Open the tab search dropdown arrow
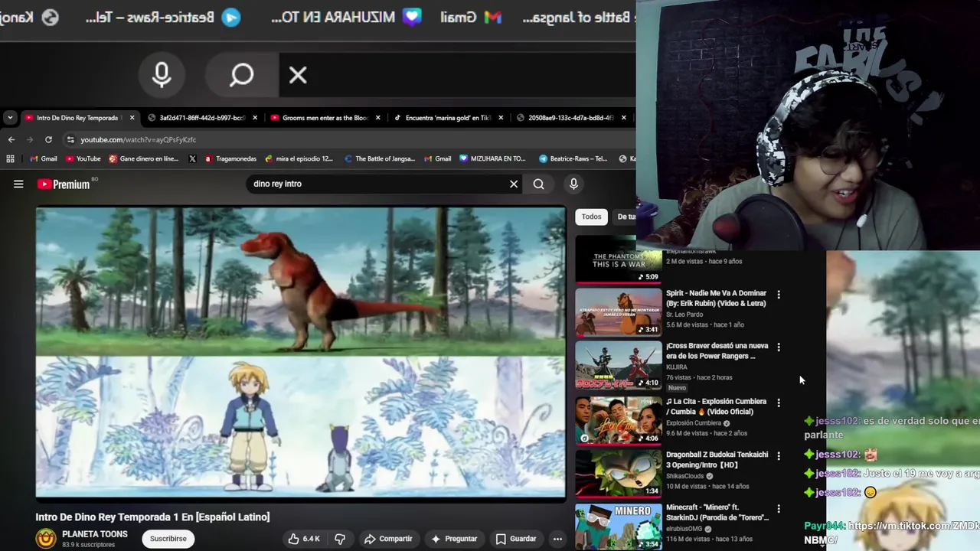980x551 pixels. pos(9,118)
